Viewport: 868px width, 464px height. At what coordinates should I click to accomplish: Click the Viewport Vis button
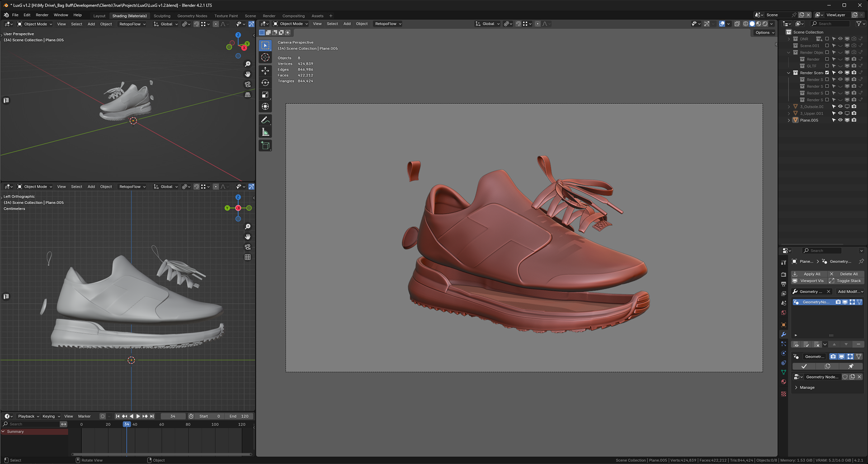click(x=809, y=281)
